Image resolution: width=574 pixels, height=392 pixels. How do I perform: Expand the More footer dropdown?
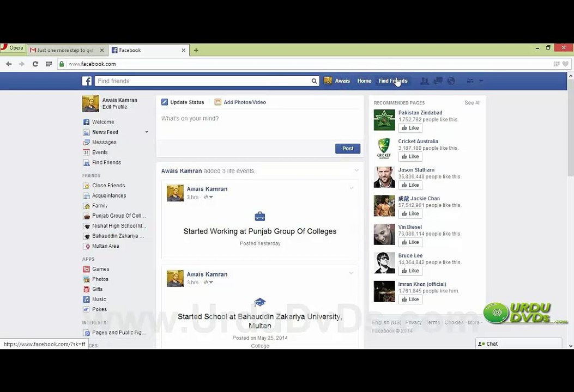pos(475,322)
